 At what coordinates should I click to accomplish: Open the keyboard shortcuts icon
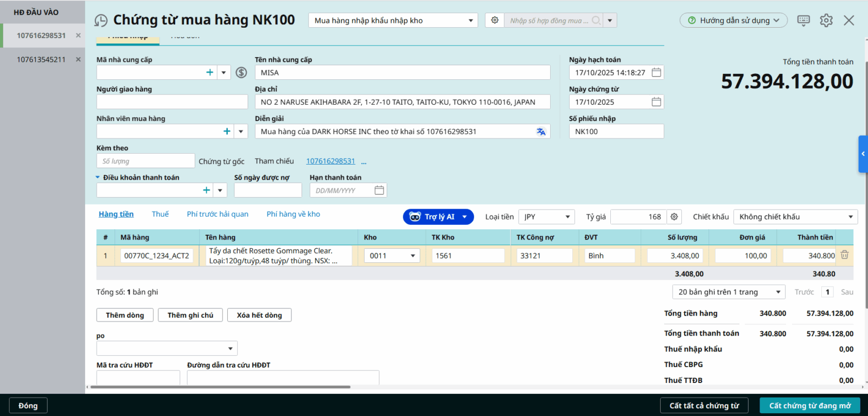pos(803,21)
